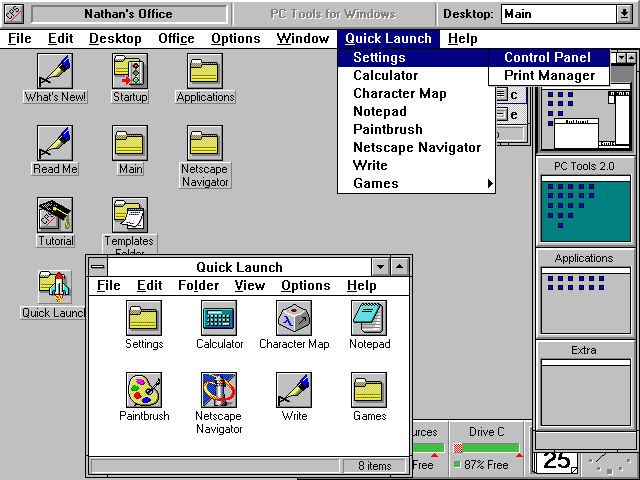640x480 pixels.
Task: Launch Netscape Navigator icon in Quick Launch window
Action: pyautogui.click(x=219, y=390)
